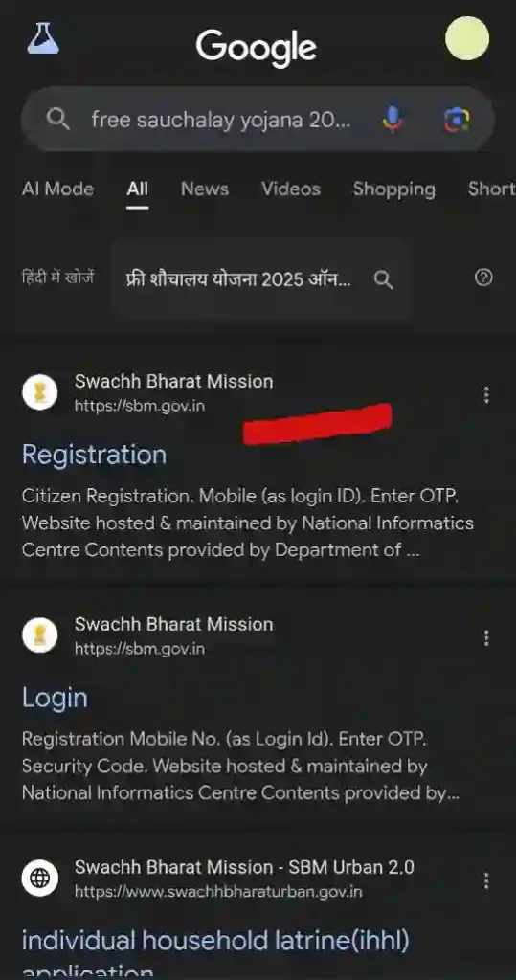Open the Registration result link

(95, 455)
